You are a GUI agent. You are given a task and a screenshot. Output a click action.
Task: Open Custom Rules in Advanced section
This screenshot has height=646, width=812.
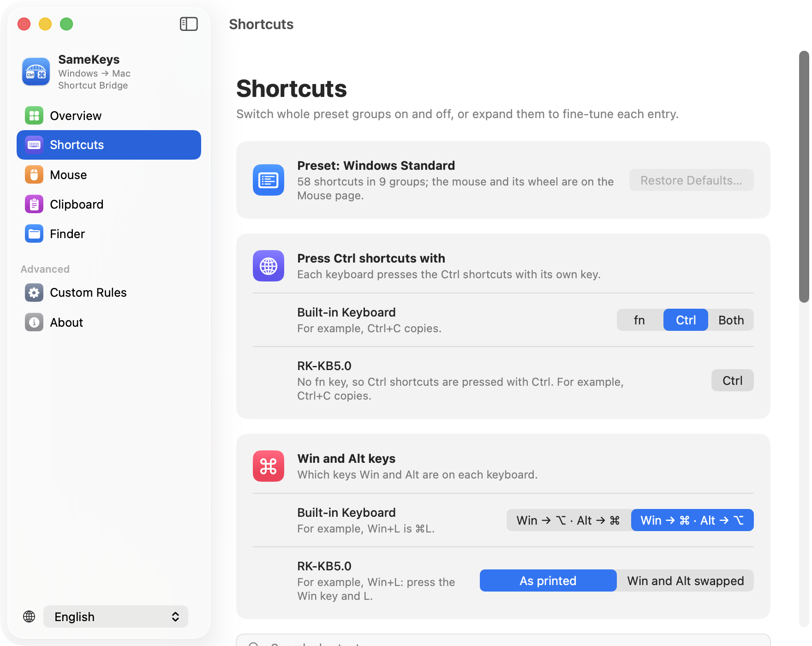(x=109, y=293)
